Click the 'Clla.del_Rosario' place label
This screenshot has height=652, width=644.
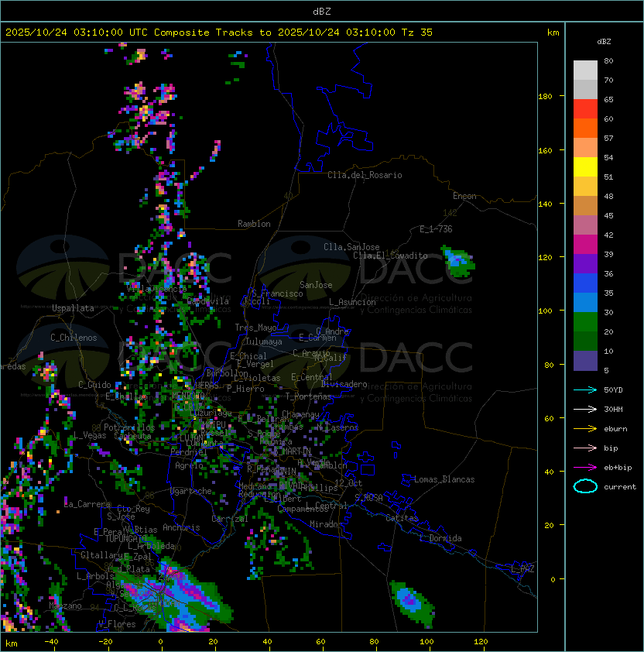point(365,175)
